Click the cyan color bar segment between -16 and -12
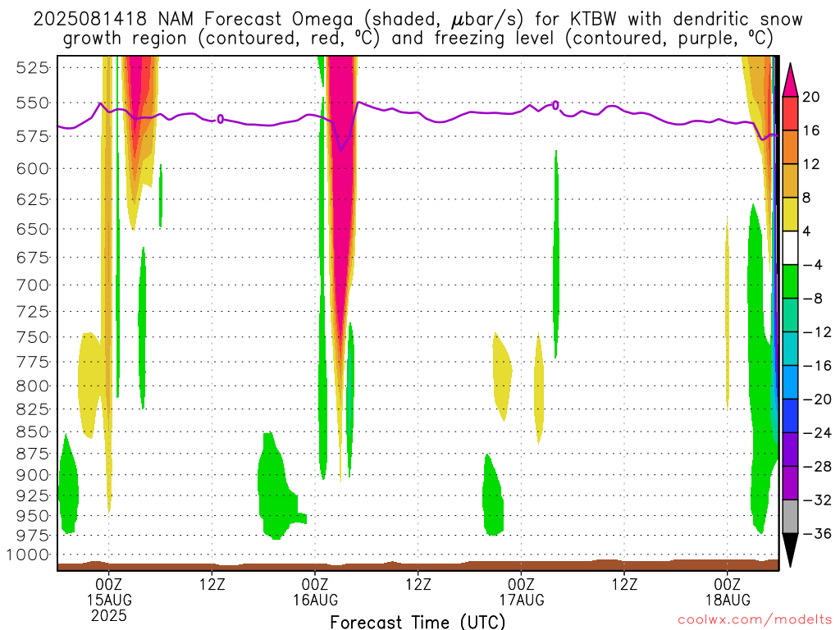Screen dimensions: 840x630 [790, 349]
